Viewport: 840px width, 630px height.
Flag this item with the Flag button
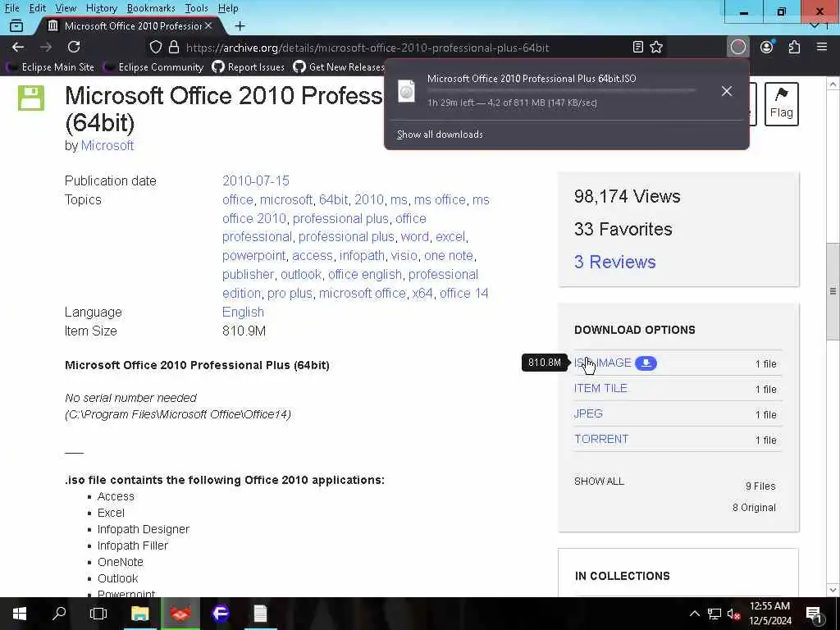[x=782, y=104]
